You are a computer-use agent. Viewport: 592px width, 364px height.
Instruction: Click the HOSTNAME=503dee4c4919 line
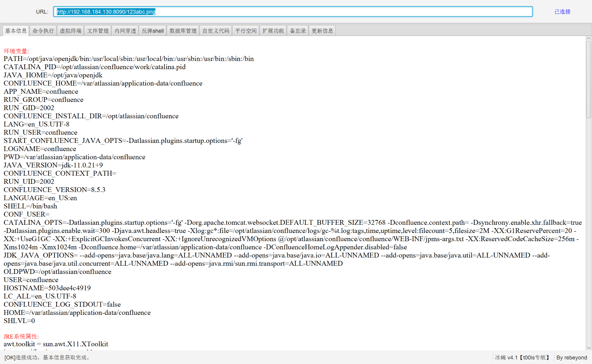pos(47,288)
